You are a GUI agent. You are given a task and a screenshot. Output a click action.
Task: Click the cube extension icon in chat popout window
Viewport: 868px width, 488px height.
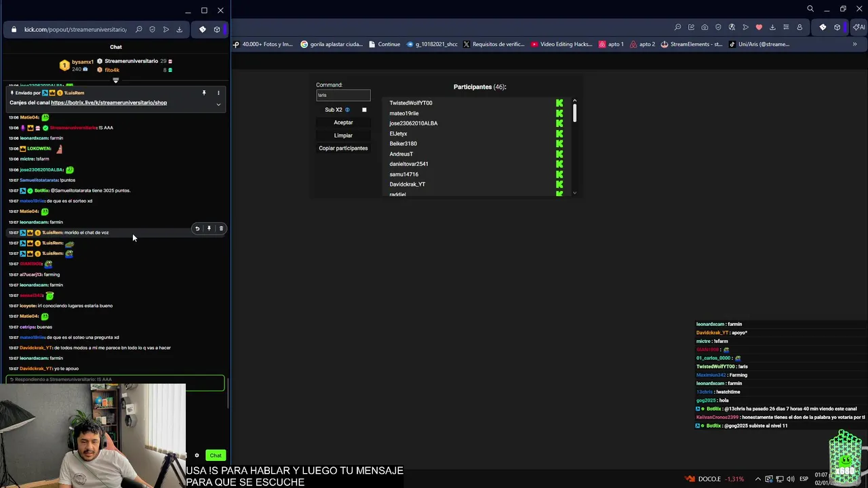[217, 29]
